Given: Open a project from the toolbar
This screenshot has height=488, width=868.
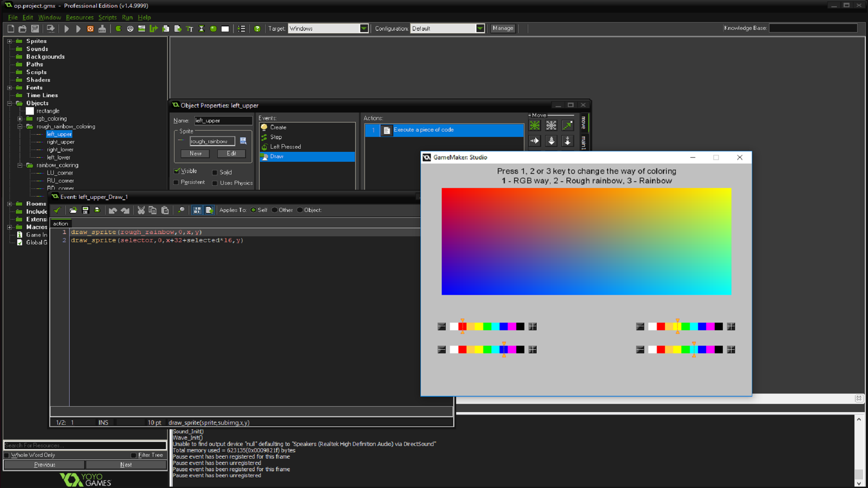Looking at the screenshot, I should pyautogui.click(x=22, y=28).
